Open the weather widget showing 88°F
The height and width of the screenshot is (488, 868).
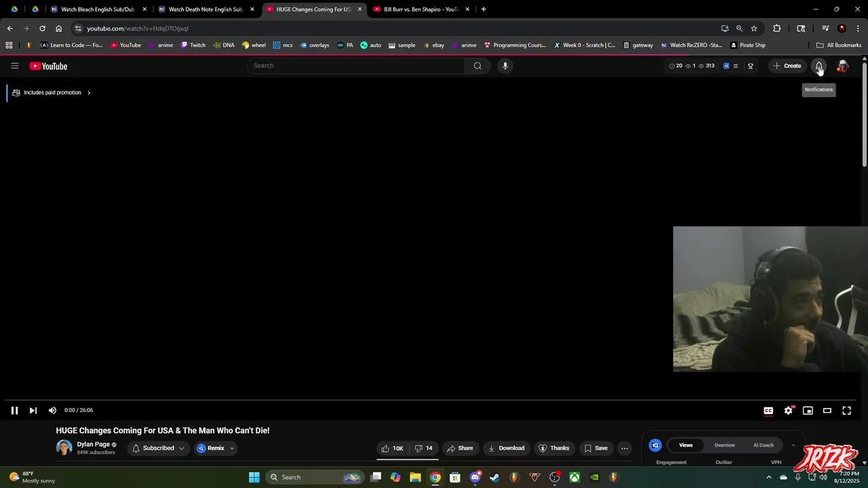pos(31,477)
